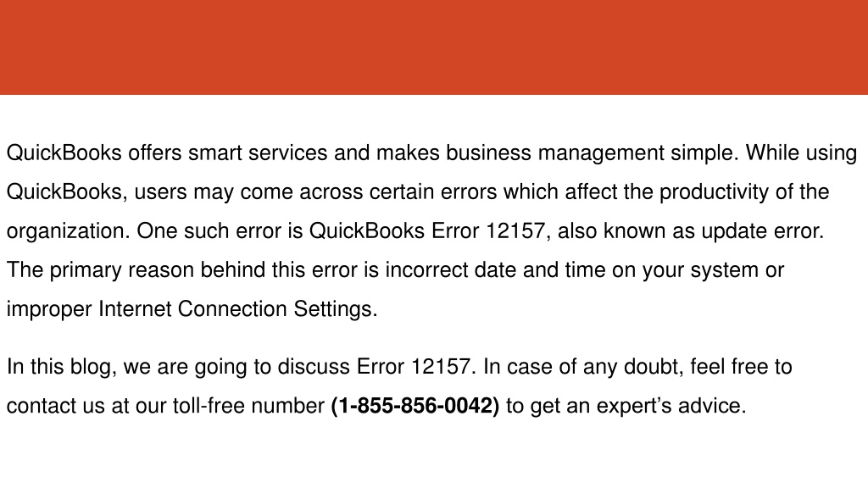The height and width of the screenshot is (488, 868).
Task: Select the text "toll-free number"
Action: 248,406
